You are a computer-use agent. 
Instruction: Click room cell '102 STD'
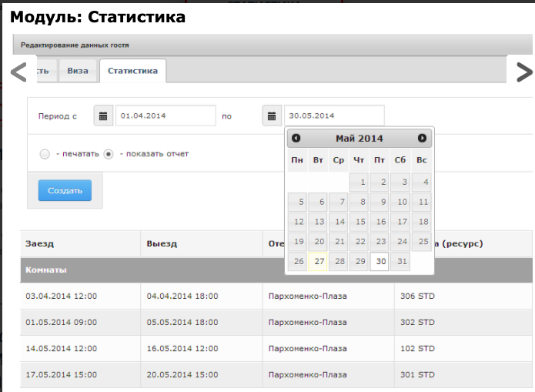coord(463,349)
